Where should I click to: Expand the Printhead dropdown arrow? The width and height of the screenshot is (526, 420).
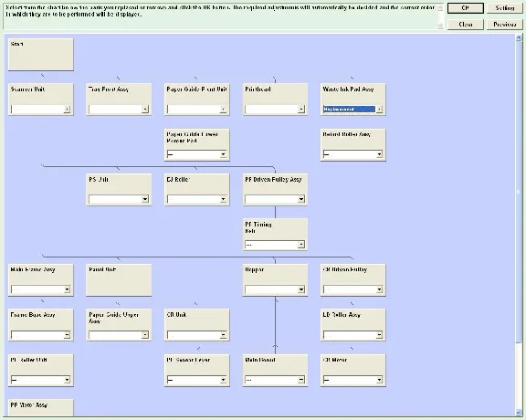[301, 109]
